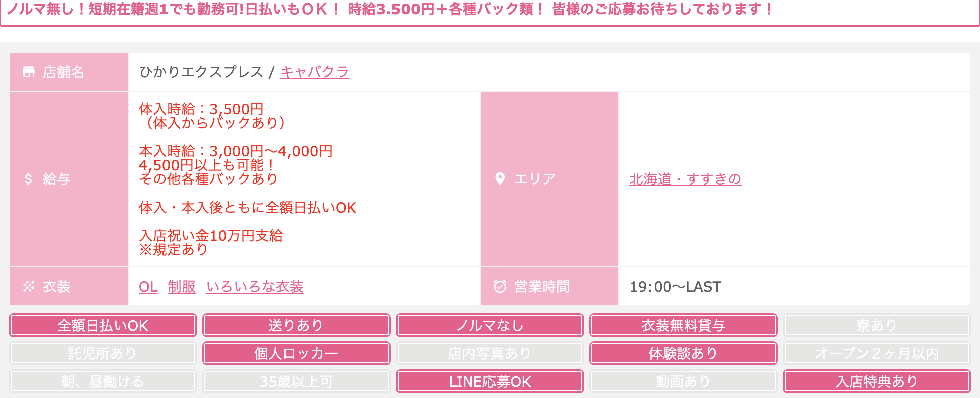The height and width of the screenshot is (398, 980).
Task: Click the 個人ロッカー tag button
Action: tap(296, 354)
